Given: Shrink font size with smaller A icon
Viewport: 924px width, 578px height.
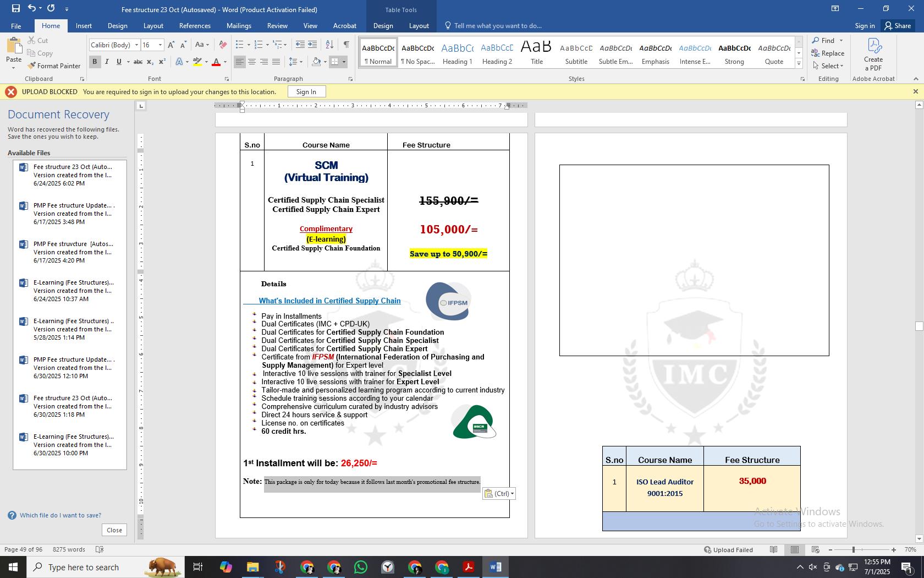Looking at the screenshot, I should (x=183, y=45).
